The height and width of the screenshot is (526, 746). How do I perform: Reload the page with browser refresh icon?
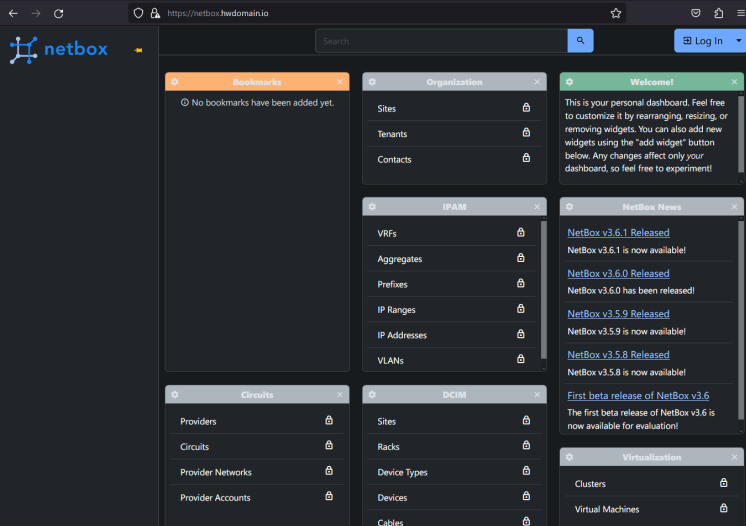pos(59,13)
